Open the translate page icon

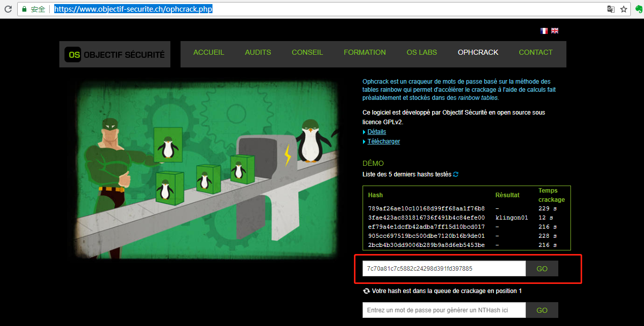(611, 9)
